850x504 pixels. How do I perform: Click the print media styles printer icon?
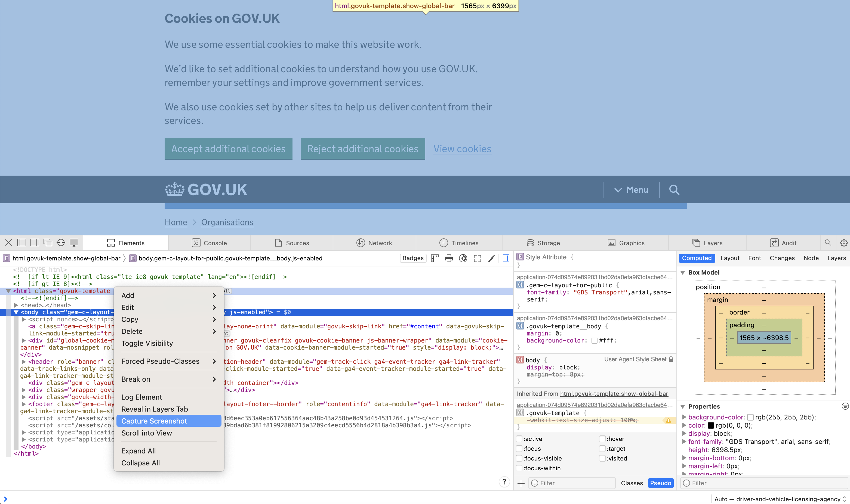click(x=449, y=258)
